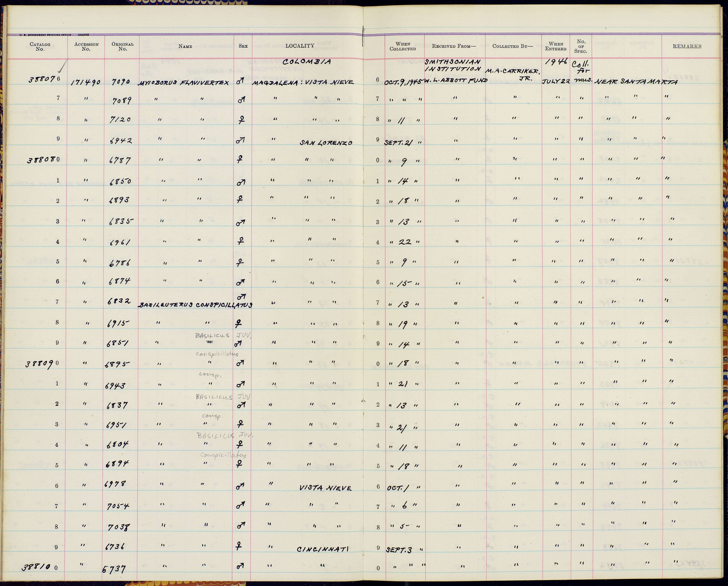The width and height of the screenshot is (728, 586).
Task: Click the name 'Basileuterus conspicillatus'
Action: (x=195, y=305)
